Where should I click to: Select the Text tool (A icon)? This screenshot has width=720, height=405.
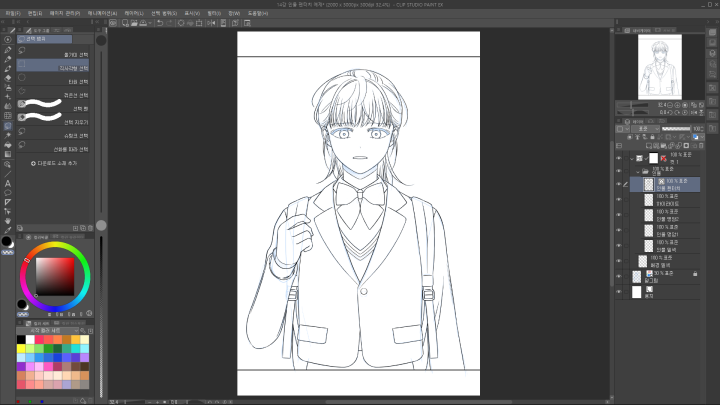[8, 184]
